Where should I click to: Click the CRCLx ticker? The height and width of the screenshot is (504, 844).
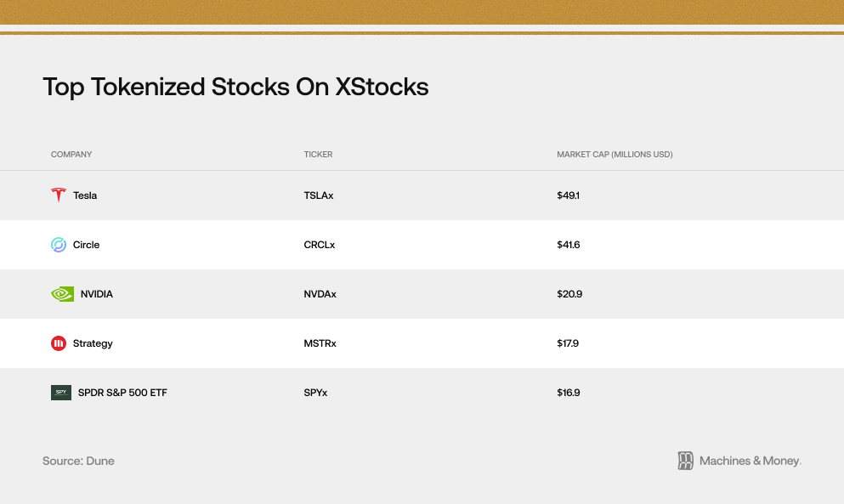[320, 245]
